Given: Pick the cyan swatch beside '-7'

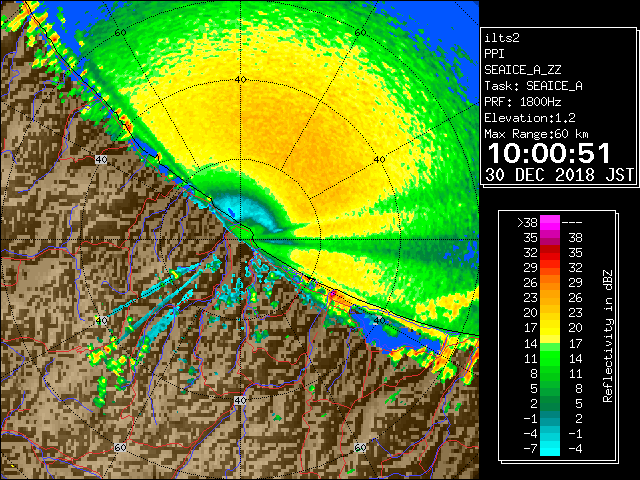Looking at the screenshot, I should [x=550, y=449].
